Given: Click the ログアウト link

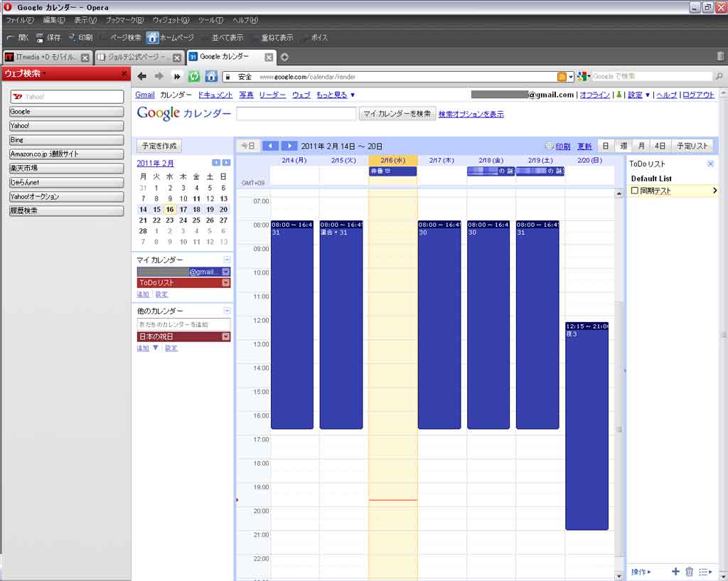Looking at the screenshot, I should coord(698,95).
